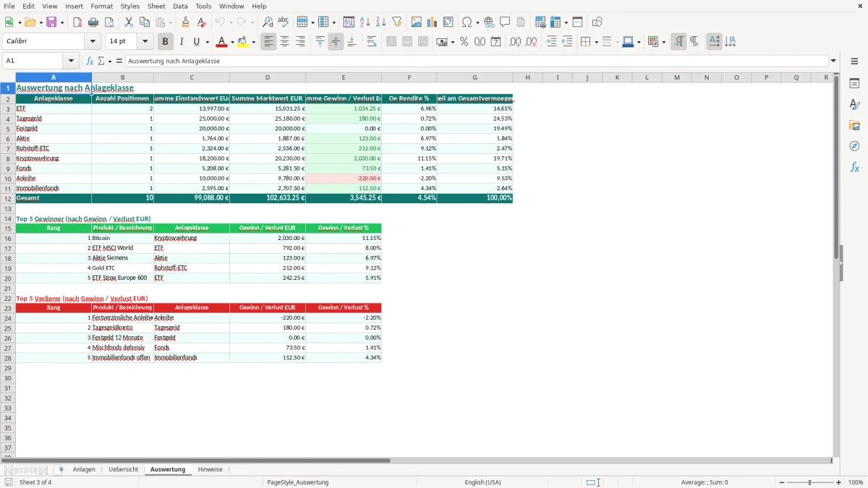The width and height of the screenshot is (868, 488).
Task: Insert special character Omega icon
Action: (467, 22)
